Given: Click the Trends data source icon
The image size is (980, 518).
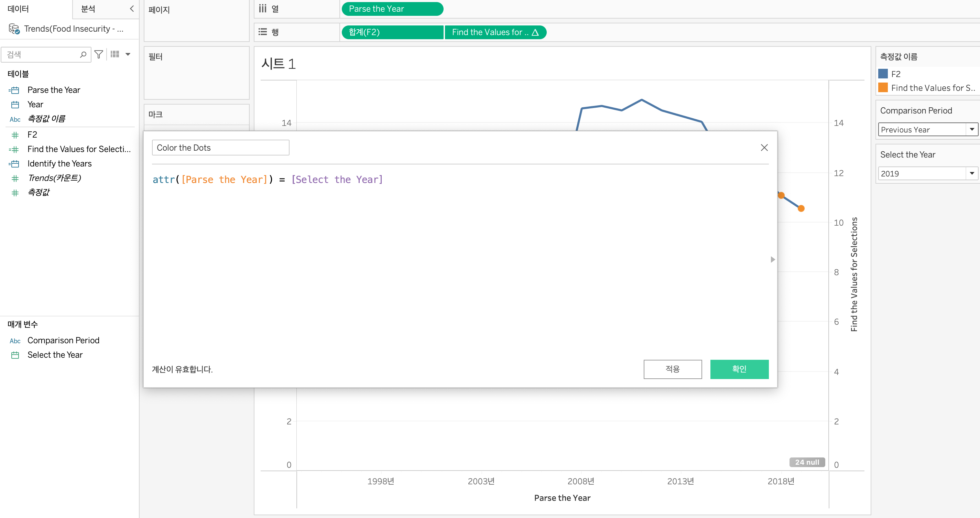Looking at the screenshot, I should pos(14,29).
